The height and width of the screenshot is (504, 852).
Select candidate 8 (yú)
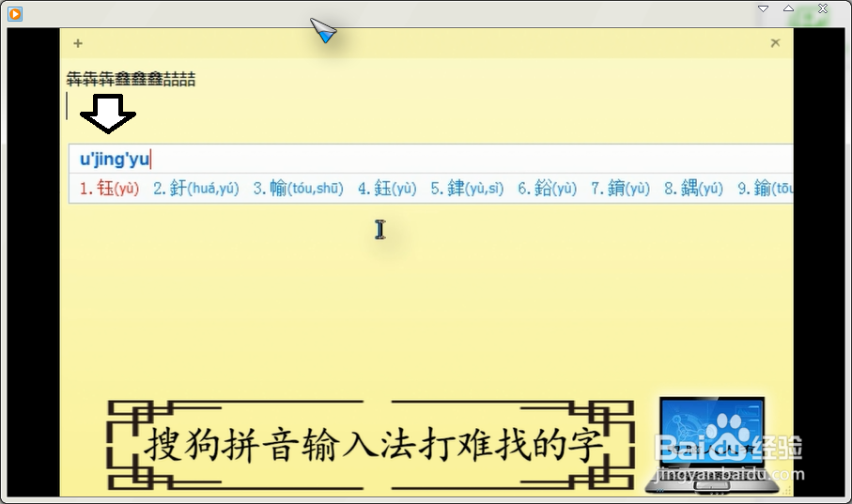694,189
